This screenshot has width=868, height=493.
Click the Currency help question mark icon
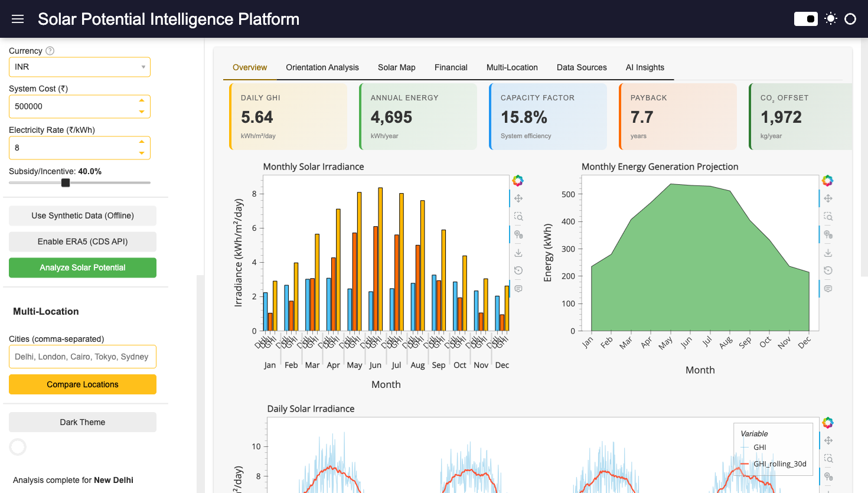click(x=50, y=51)
